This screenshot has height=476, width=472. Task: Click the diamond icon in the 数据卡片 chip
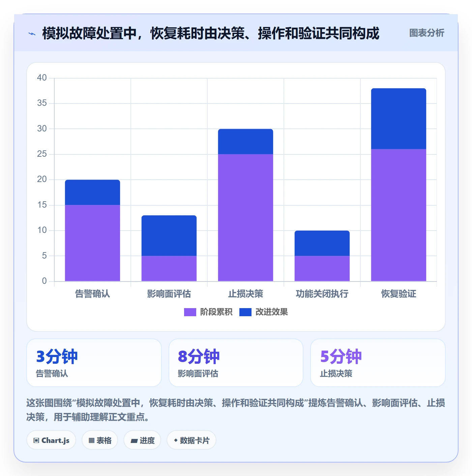(176, 440)
